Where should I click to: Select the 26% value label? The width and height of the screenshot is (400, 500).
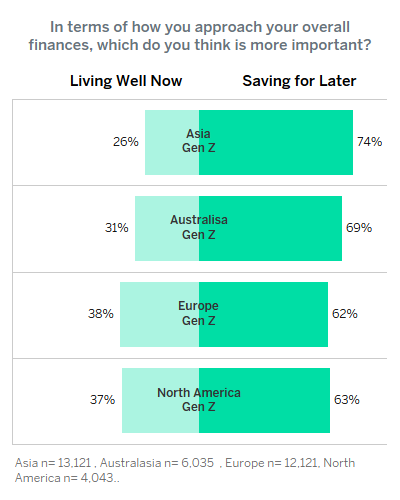[x=126, y=142]
